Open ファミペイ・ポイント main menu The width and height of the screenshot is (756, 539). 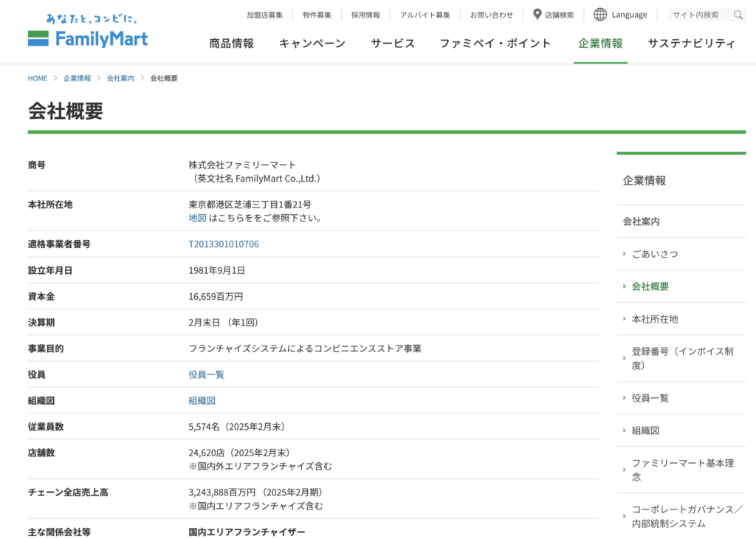[495, 44]
